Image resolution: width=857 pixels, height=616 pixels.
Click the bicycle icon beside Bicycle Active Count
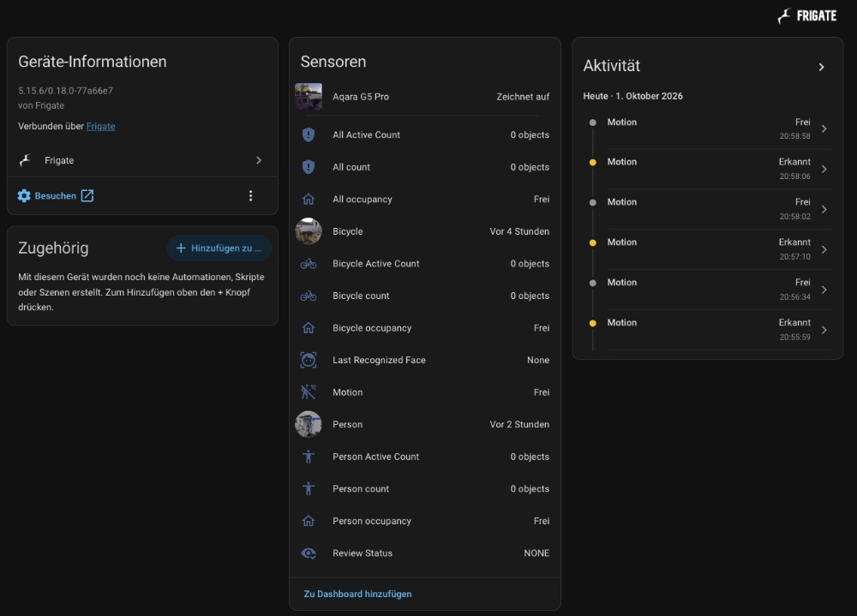(x=309, y=264)
